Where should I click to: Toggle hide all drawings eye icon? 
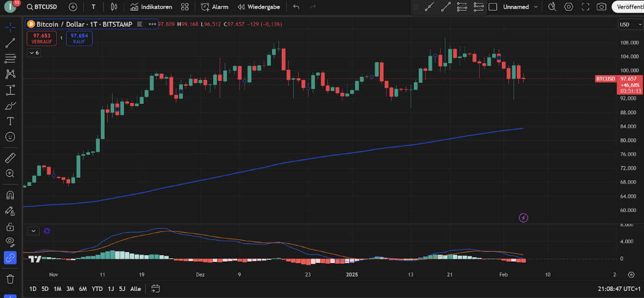pos(10,242)
